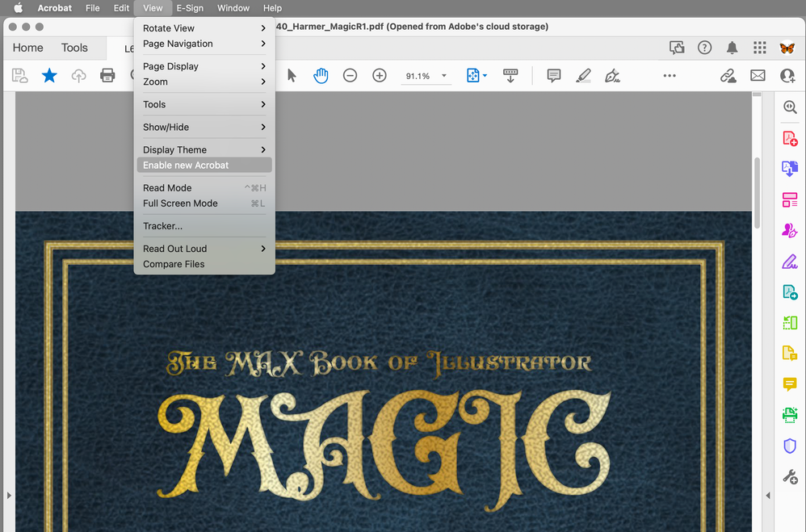The image size is (806, 532).
Task: Choose Enable new Acrobat
Action: click(x=204, y=165)
